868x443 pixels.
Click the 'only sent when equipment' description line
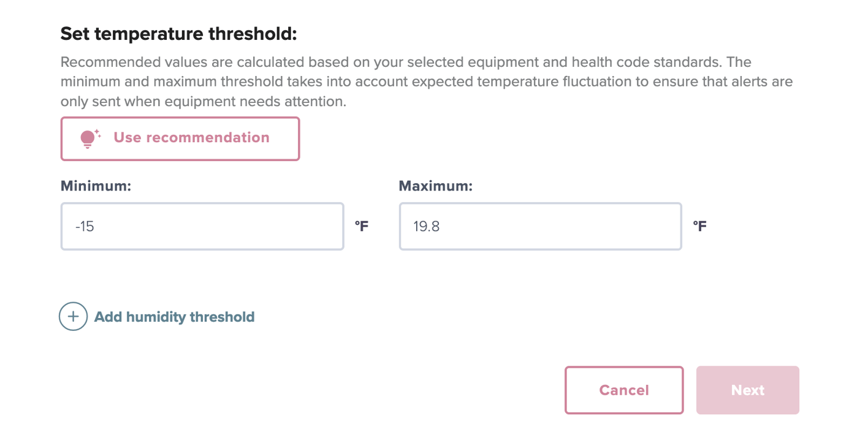(203, 102)
